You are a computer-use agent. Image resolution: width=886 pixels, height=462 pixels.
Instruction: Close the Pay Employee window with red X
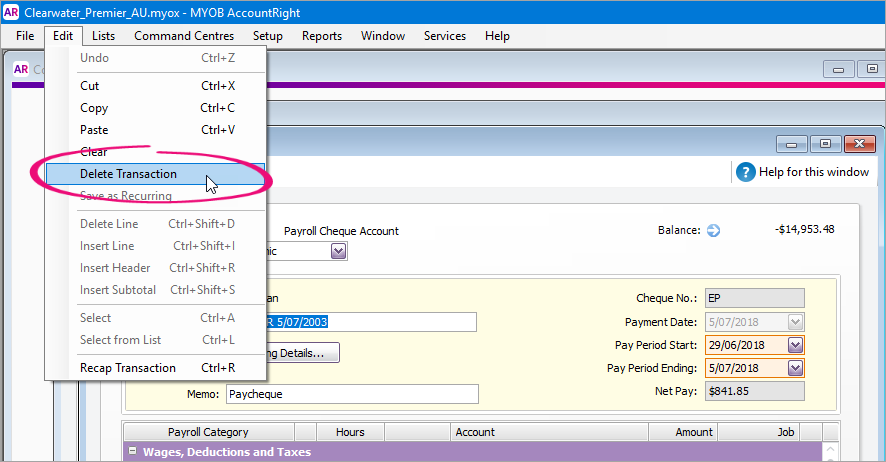tap(859, 145)
